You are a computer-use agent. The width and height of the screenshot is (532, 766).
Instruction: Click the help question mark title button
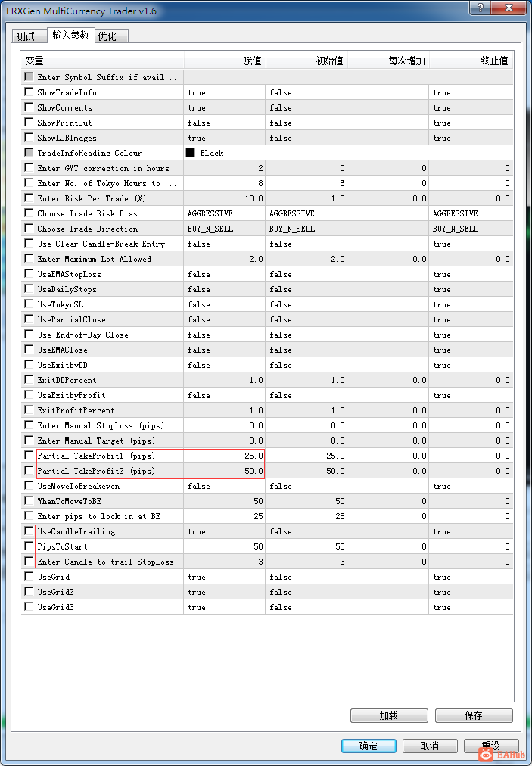click(x=481, y=8)
